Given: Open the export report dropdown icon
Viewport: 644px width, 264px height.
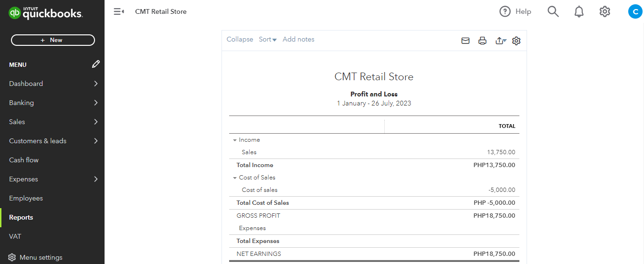Looking at the screenshot, I should point(501,41).
